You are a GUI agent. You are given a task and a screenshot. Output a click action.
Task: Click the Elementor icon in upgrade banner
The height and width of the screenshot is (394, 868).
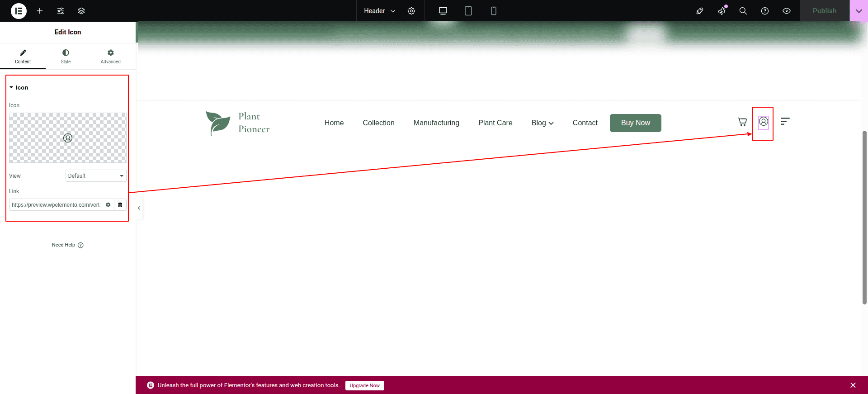tap(151, 385)
